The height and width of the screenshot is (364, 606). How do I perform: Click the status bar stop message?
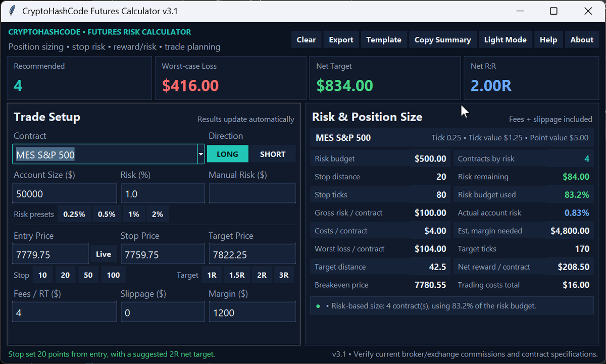click(112, 354)
